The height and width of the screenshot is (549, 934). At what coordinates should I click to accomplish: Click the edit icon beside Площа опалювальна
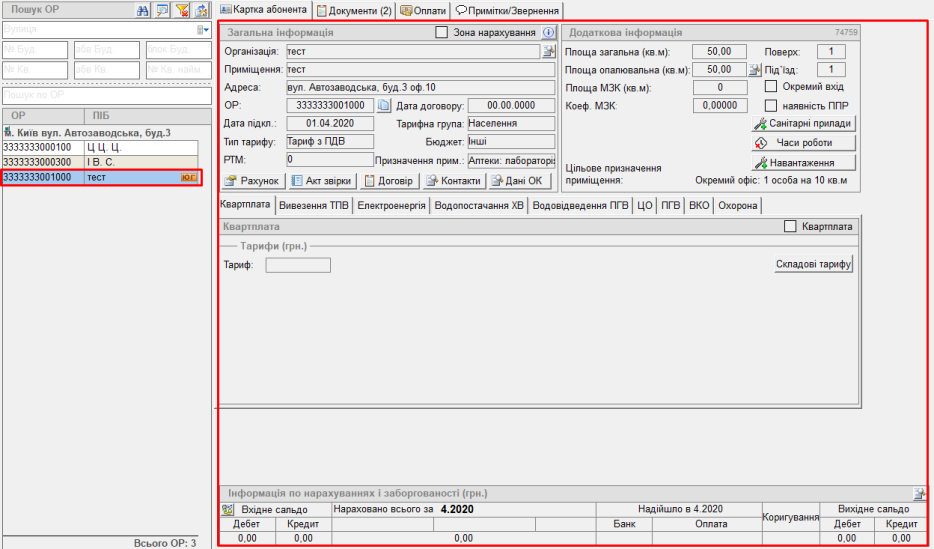[x=756, y=70]
